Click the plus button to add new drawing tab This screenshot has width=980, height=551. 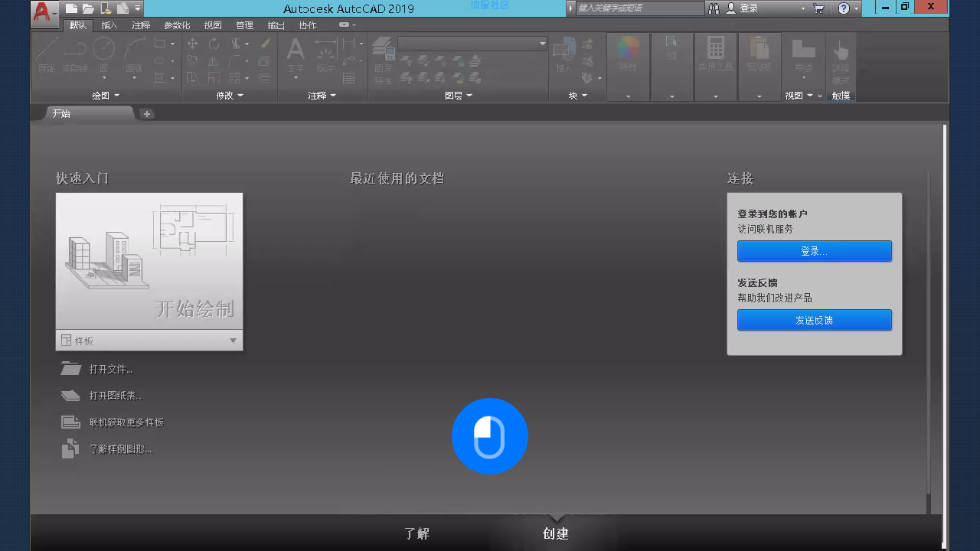point(147,114)
